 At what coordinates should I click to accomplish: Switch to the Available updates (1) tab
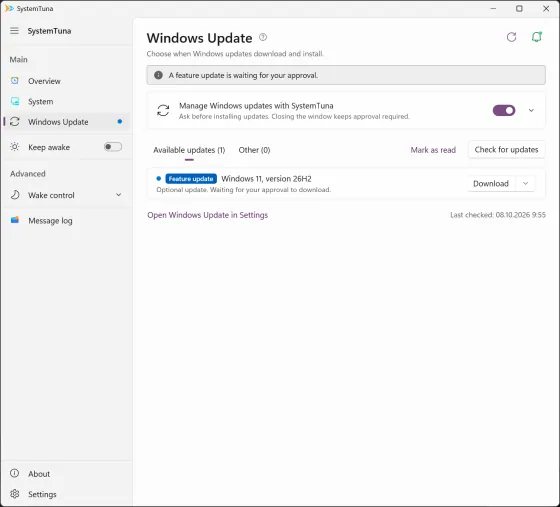(189, 150)
